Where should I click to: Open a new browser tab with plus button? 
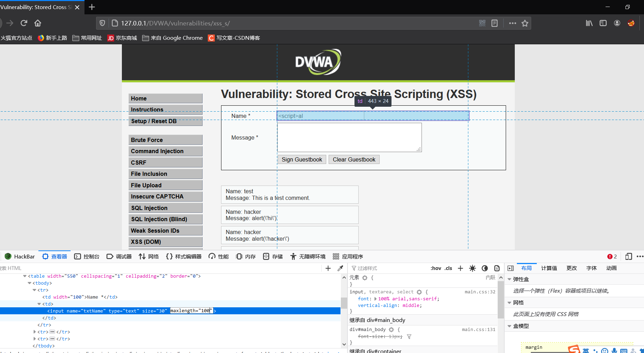[x=92, y=7]
